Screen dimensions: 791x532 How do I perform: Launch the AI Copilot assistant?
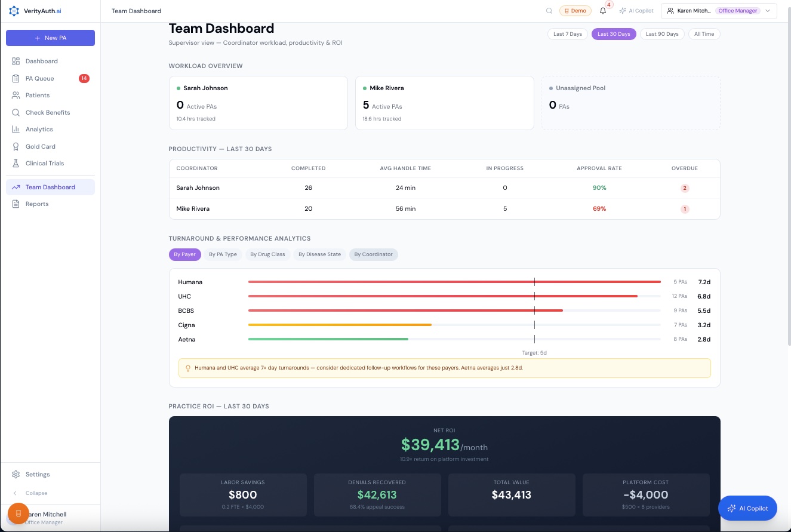tap(747, 508)
